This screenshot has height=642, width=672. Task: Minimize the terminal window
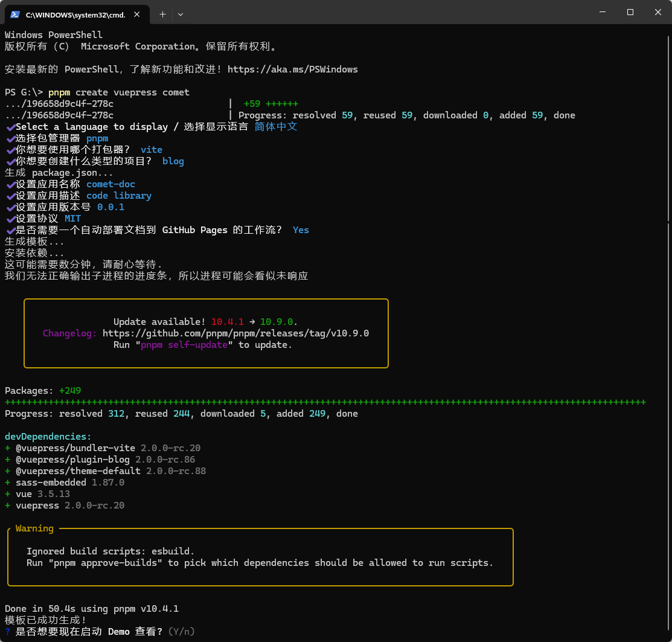[x=602, y=13]
